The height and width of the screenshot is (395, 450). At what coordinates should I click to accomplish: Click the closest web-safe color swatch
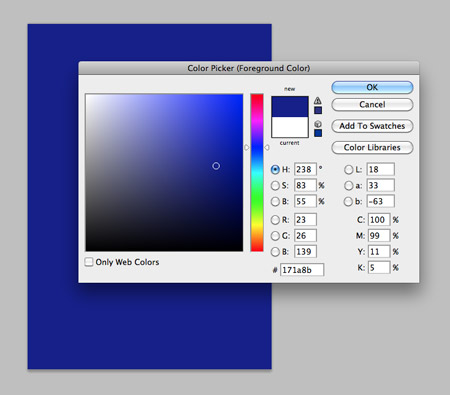tap(318, 133)
